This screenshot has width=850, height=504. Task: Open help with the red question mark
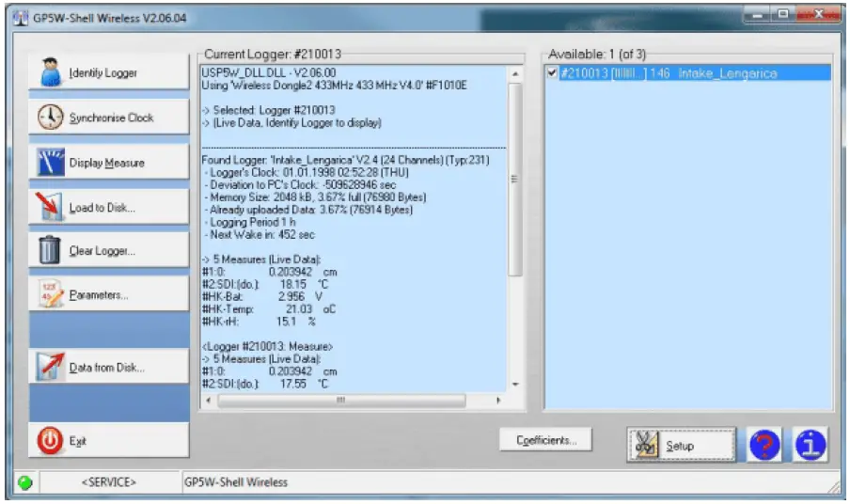[x=764, y=445]
